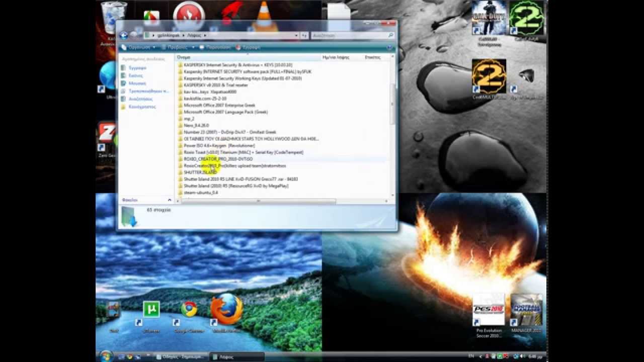Select 'Roxio Toast Titanium [MAC] + Serial Key' folder
This screenshot has height=362, width=644.
244,152
